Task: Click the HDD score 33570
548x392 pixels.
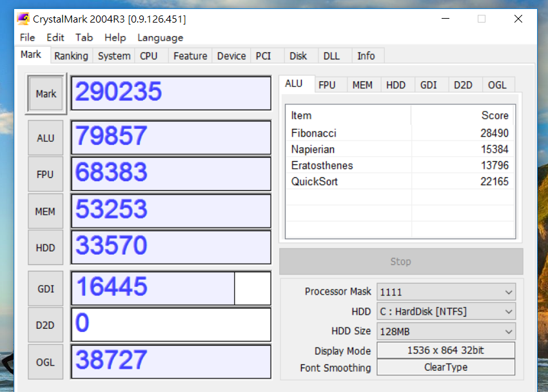Action: [171, 247]
